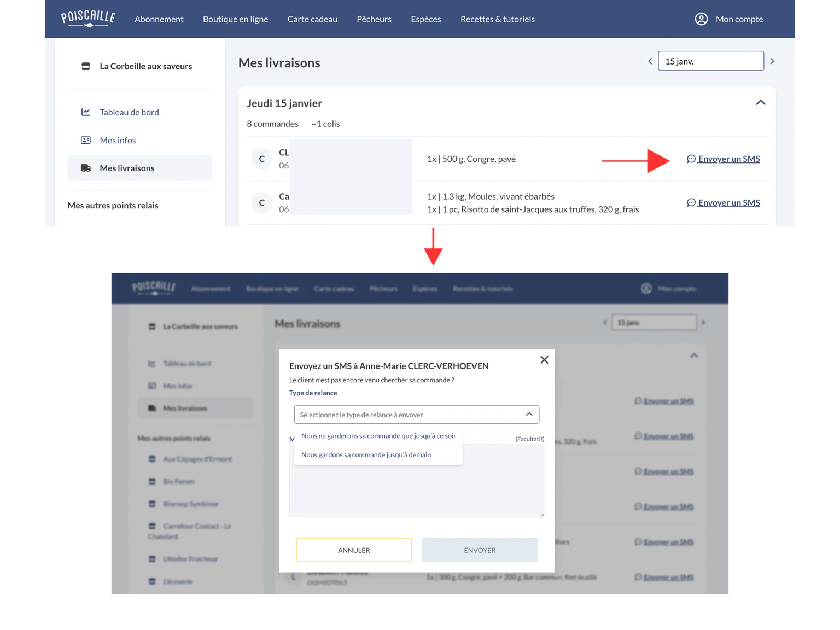Click the '8 commandes' count text

point(273,124)
